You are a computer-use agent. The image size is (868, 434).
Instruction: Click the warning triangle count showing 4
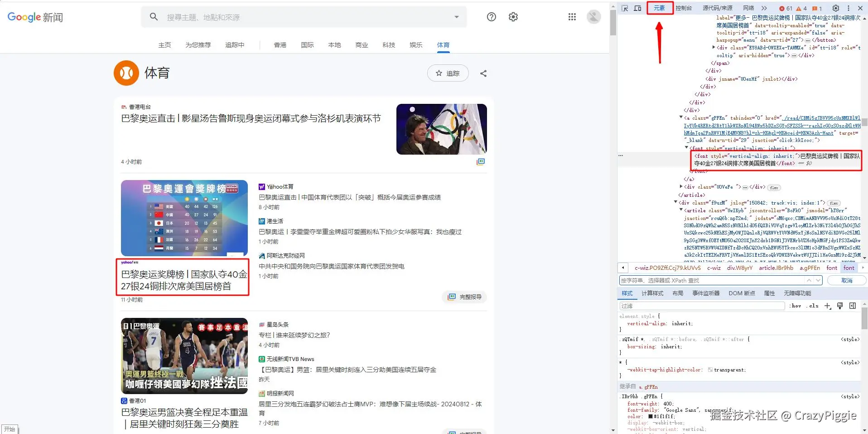801,9
